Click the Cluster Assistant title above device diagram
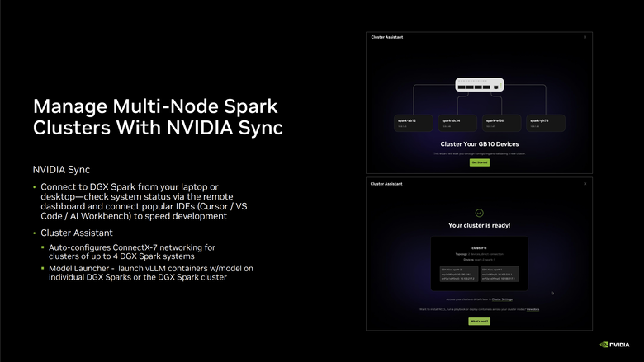The width and height of the screenshot is (644, 362). (387, 37)
